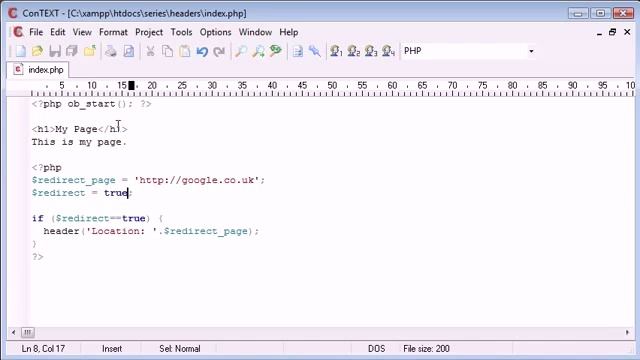This screenshot has height=360, width=640.
Task: Click the 'if ($redirect==true)' line
Action: (x=98, y=218)
